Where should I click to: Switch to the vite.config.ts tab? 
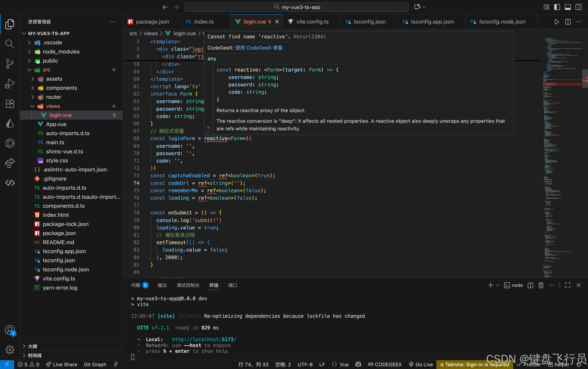tap(312, 22)
